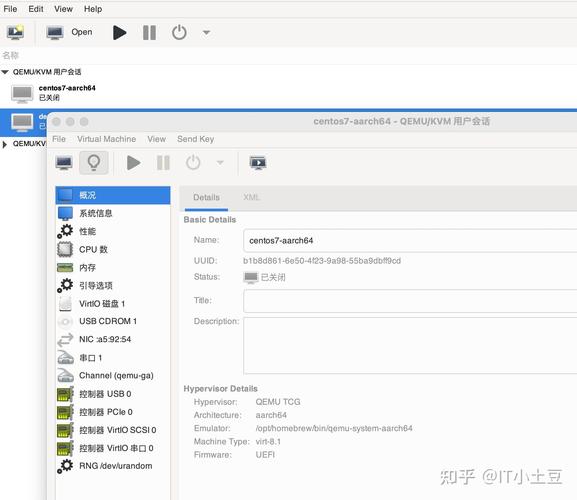The width and height of the screenshot is (577, 500).
Task: Toggle hardware details lightbulb button
Action: 94,163
